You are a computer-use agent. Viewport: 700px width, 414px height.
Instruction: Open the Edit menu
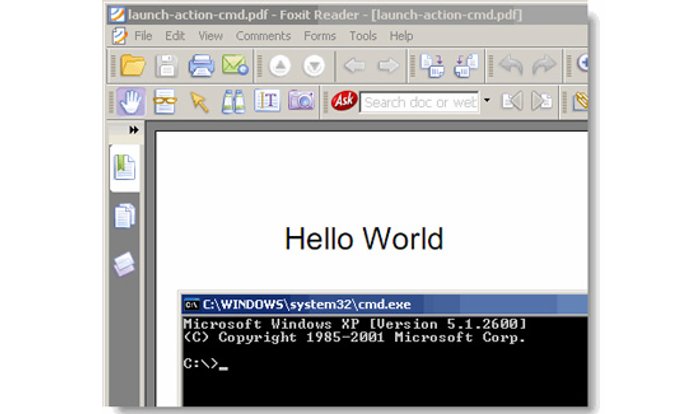[175, 36]
